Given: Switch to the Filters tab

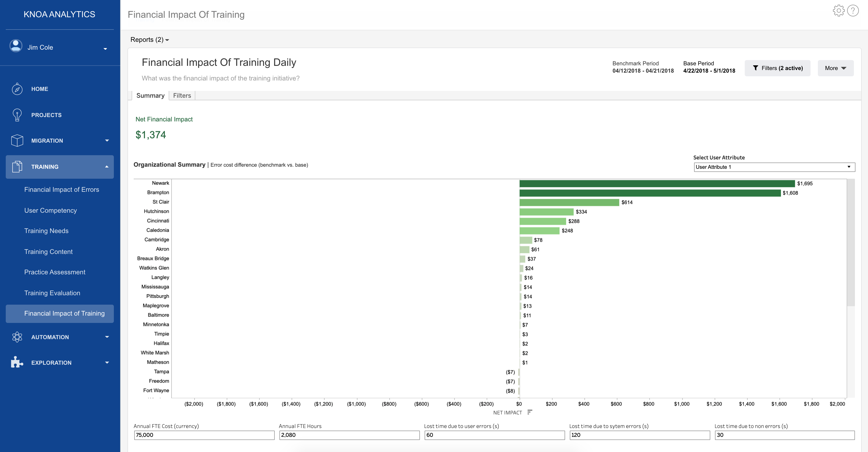Looking at the screenshot, I should (x=182, y=96).
